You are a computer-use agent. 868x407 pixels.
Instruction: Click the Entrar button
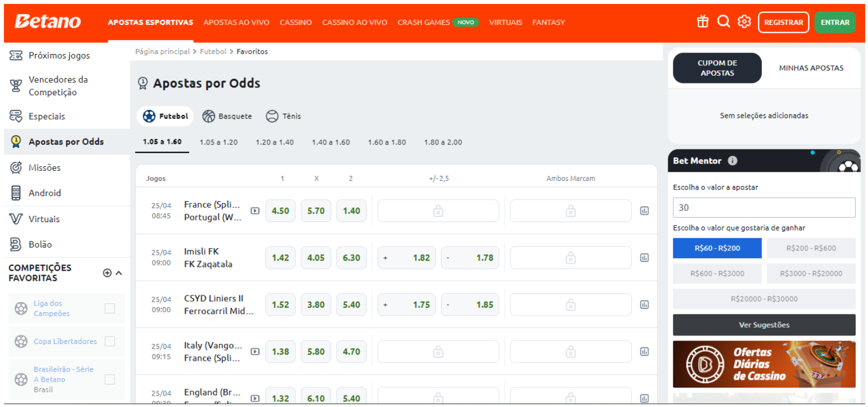pos(835,23)
